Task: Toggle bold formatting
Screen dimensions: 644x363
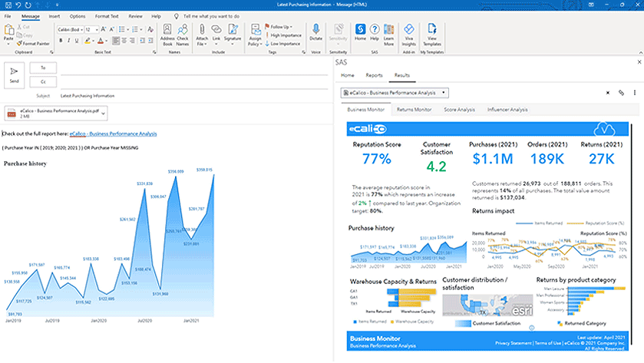Action: click(61, 41)
